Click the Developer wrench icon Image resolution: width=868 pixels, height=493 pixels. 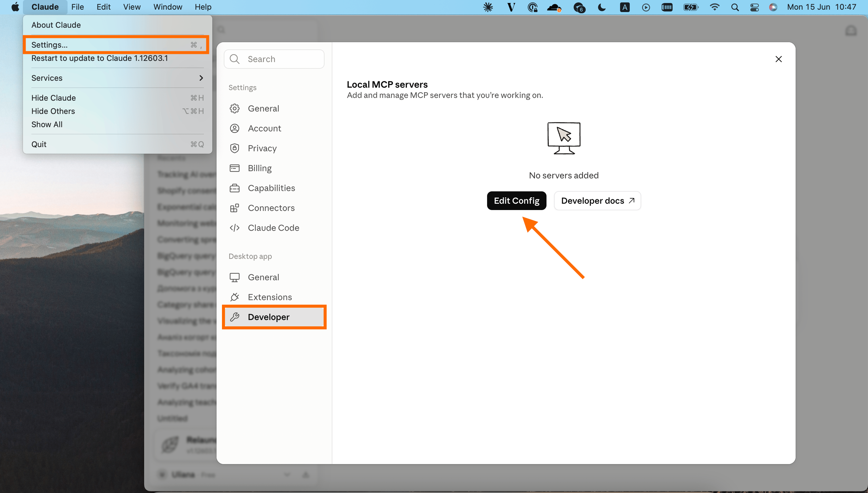coord(234,317)
